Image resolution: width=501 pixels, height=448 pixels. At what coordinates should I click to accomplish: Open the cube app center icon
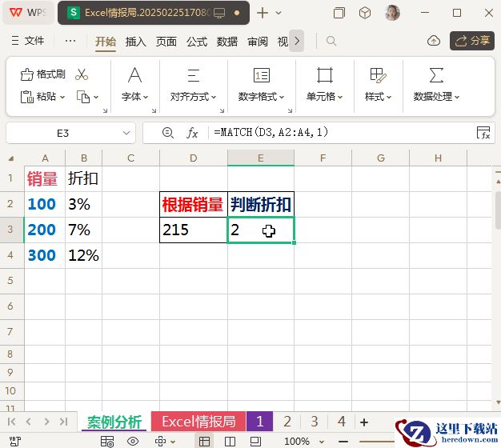[x=365, y=13]
